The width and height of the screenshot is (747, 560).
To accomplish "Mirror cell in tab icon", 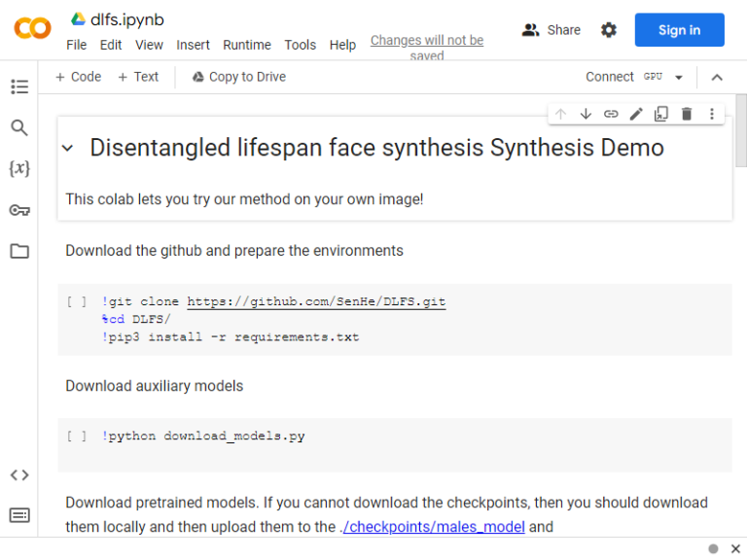I will coord(661,114).
